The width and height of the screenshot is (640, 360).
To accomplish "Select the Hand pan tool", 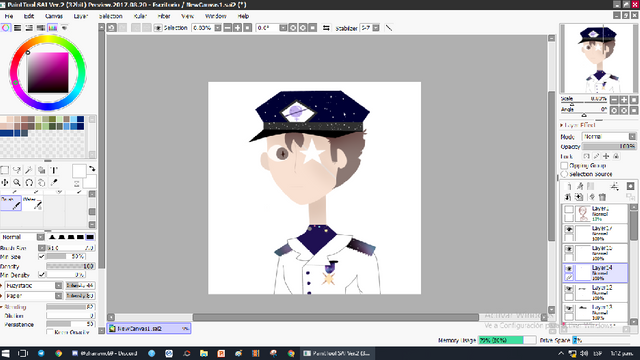I will [42, 182].
